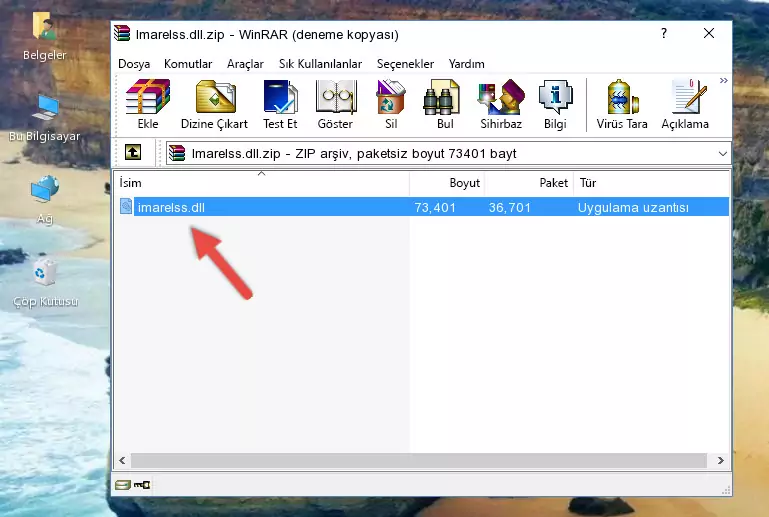Click the horizontal scrollbar left arrow
The width and height of the screenshot is (769, 517).
(123, 460)
